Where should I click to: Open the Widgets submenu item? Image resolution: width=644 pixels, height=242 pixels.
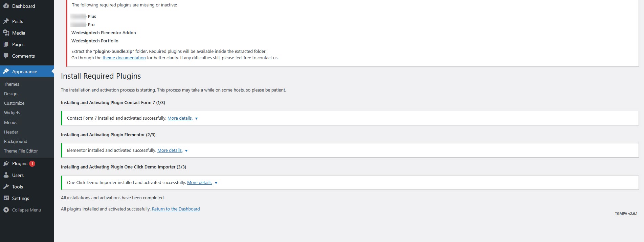point(12,113)
